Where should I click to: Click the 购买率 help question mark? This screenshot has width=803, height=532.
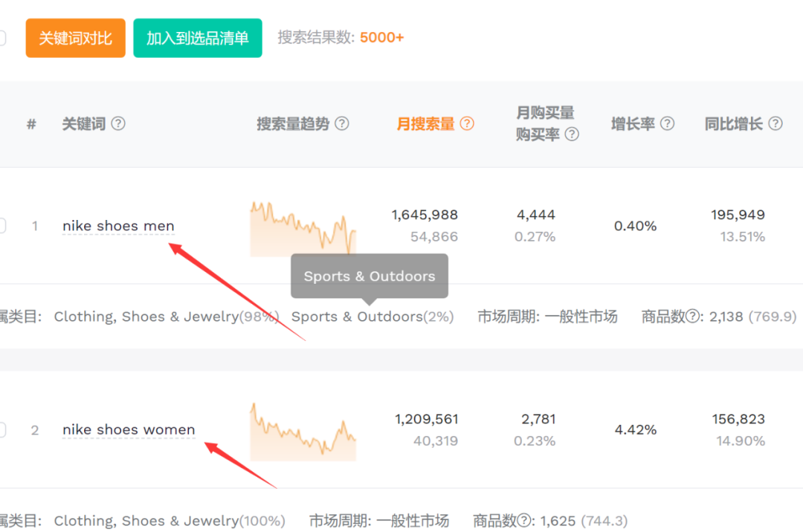572,134
